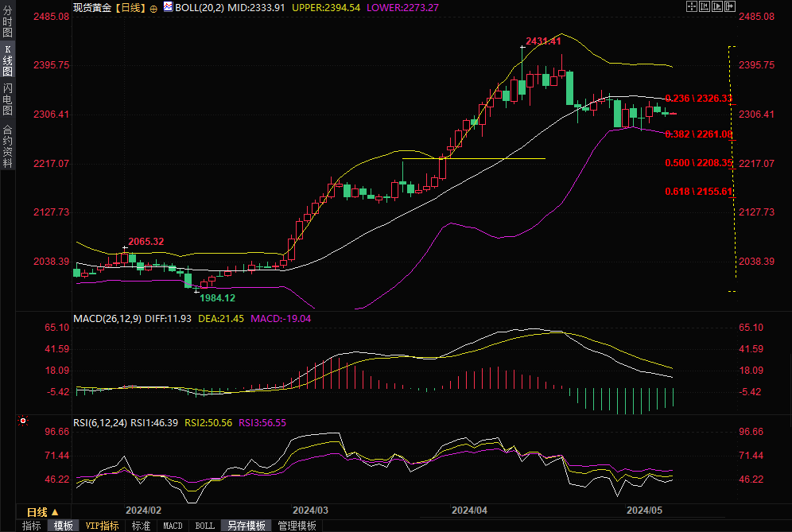
Task: Select the 指标 bottom tab
Action: pyautogui.click(x=32, y=526)
